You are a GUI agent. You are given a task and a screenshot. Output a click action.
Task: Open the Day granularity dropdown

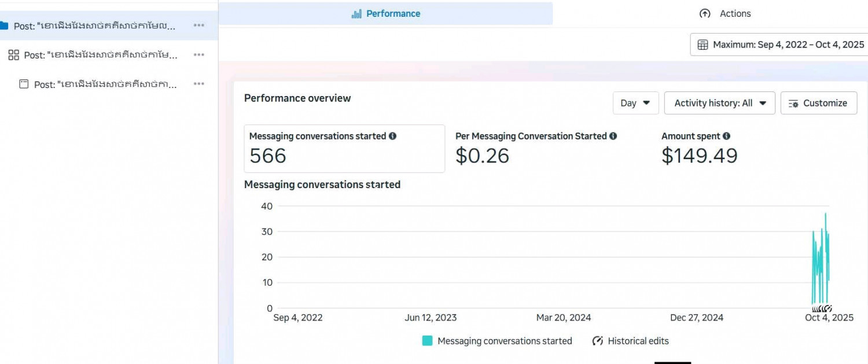point(635,103)
